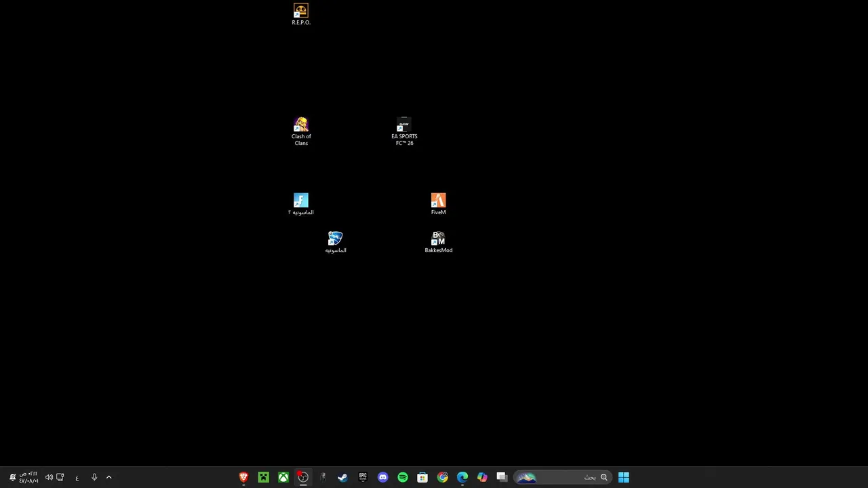868x488 pixels.
Task: Open the Windows Start menu
Action: [623, 478]
